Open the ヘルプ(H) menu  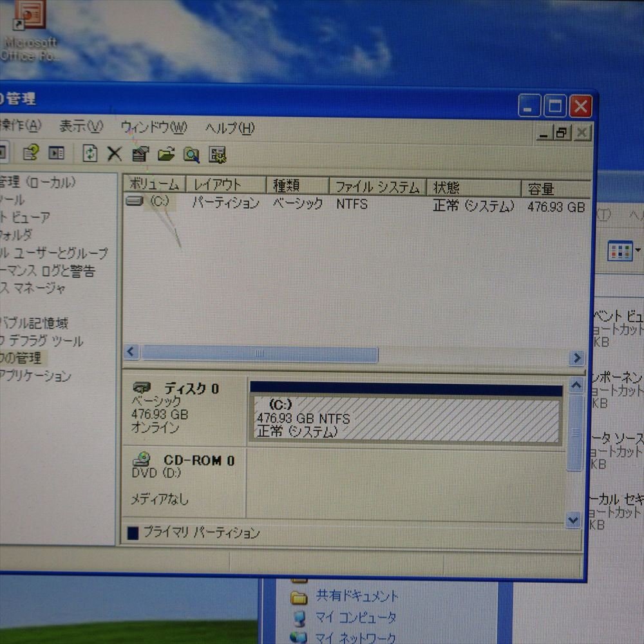point(230,128)
